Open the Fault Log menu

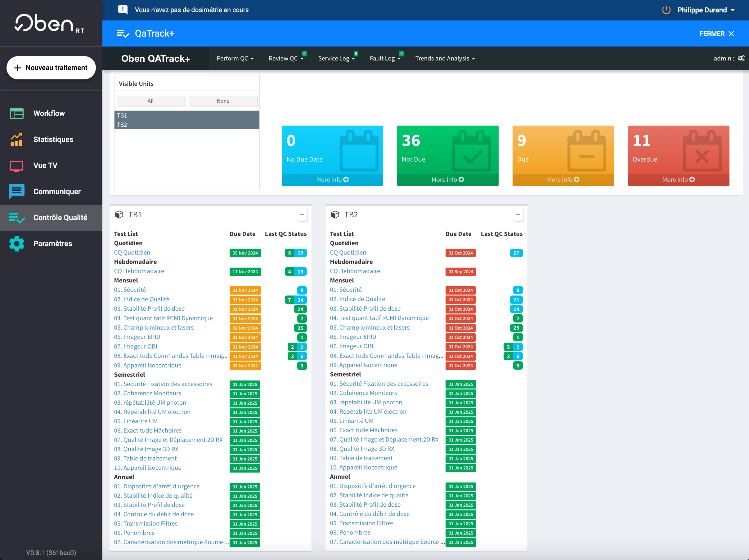pyautogui.click(x=385, y=58)
